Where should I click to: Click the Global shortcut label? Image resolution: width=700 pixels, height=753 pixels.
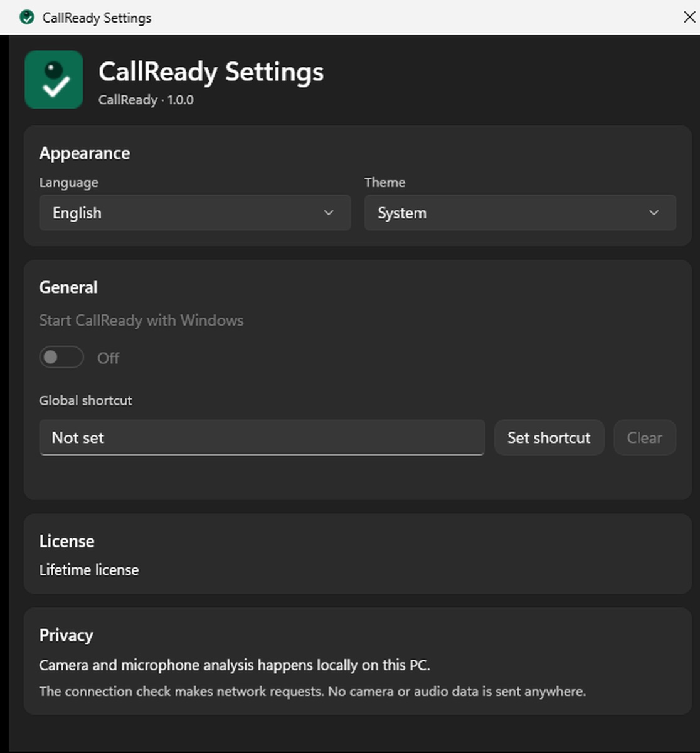coord(86,400)
